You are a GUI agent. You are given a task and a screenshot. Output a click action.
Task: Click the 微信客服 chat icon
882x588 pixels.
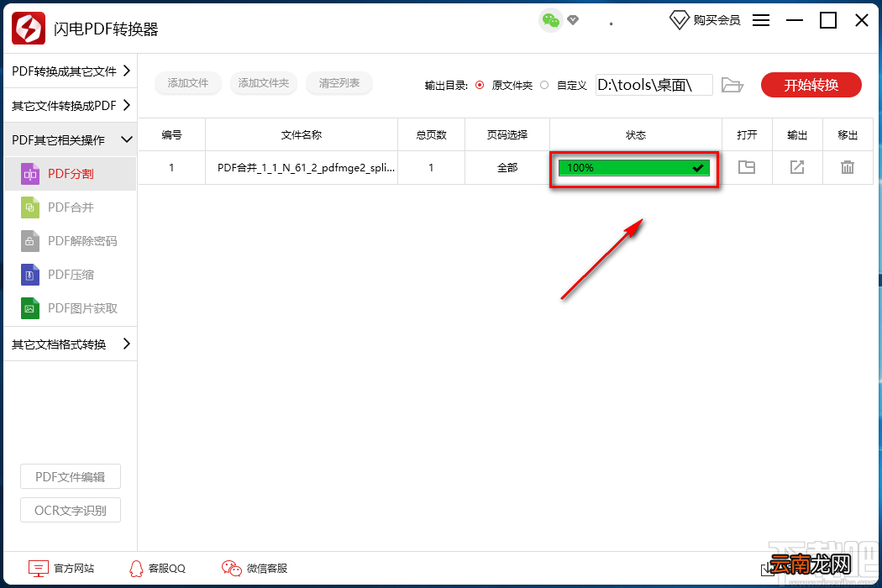pyautogui.click(x=231, y=569)
